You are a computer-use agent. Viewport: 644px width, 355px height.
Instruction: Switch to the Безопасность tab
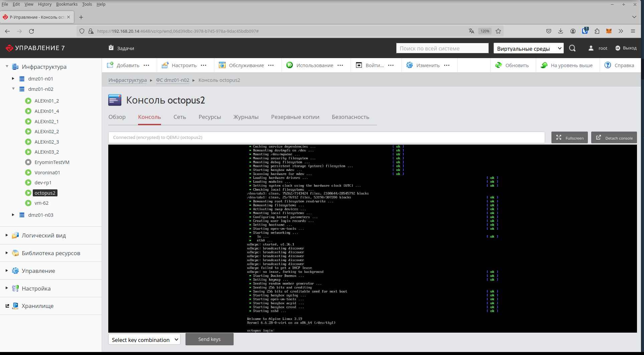351,117
